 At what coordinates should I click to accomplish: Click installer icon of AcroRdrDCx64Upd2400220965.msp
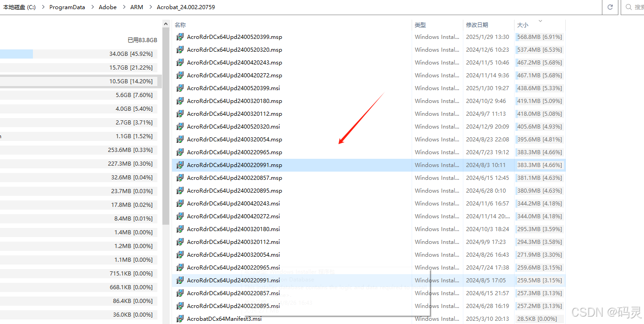click(180, 152)
